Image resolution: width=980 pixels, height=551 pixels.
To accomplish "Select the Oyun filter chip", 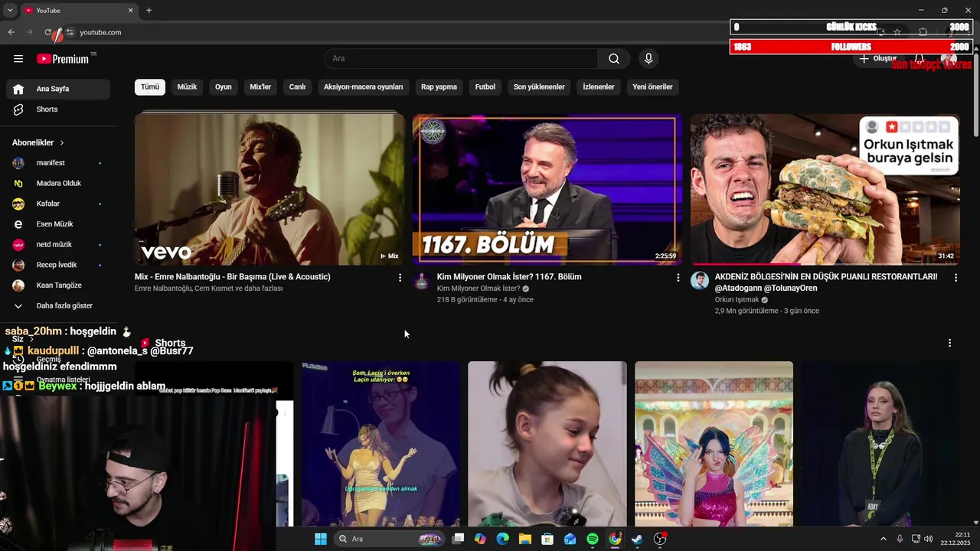I will pyautogui.click(x=223, y=86).
